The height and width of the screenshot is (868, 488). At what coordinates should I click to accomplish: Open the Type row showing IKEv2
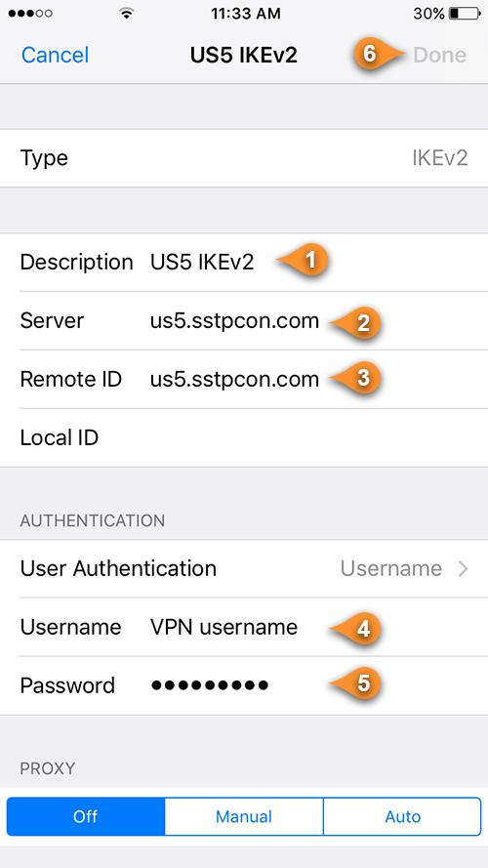244,158
